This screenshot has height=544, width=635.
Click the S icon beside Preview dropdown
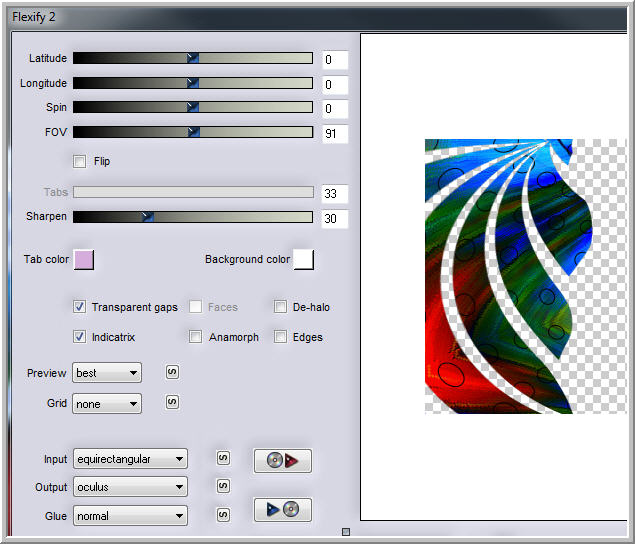(x=172, y=372)
